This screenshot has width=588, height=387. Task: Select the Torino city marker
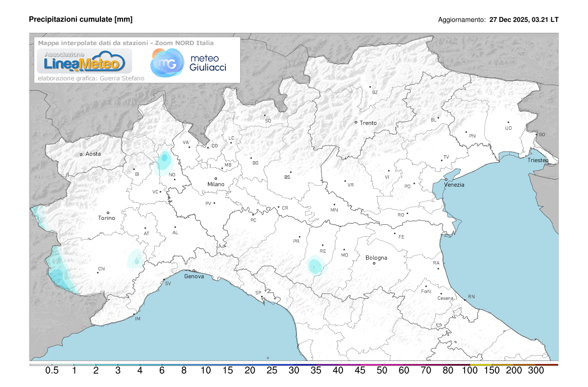[108, 213]
